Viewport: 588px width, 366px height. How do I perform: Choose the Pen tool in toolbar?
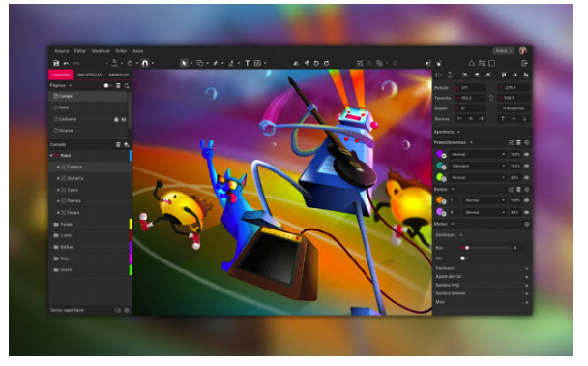coord(216,64)
